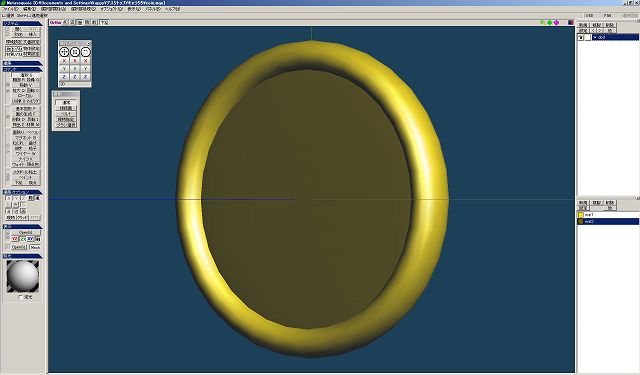Click Mesh button in display panel
The width and height of the screenshot is (640, 375).
35,247
